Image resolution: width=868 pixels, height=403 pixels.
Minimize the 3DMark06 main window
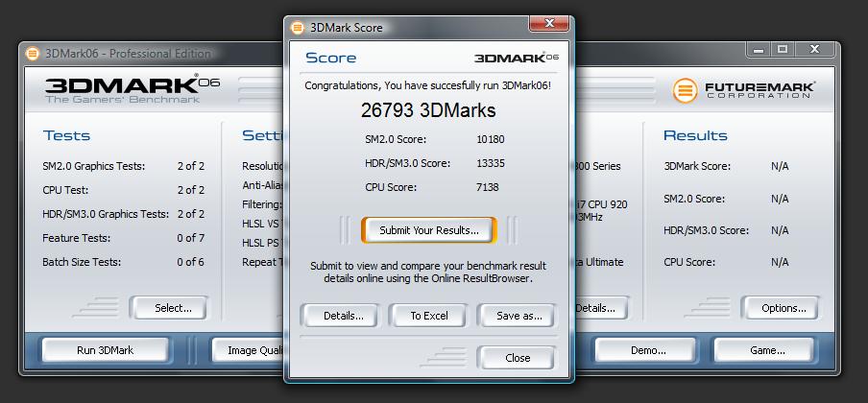pyautogui.click(x=758, y=49)
